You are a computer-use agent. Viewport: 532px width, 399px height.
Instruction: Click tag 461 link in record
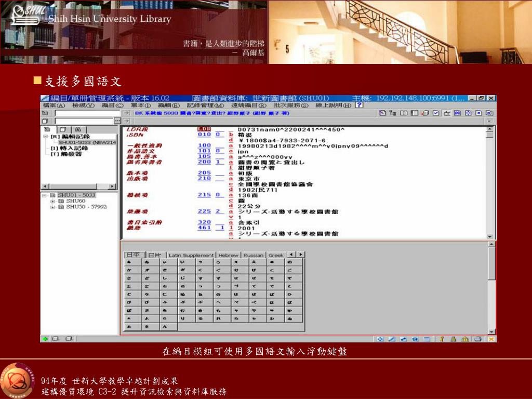point(204,228)
